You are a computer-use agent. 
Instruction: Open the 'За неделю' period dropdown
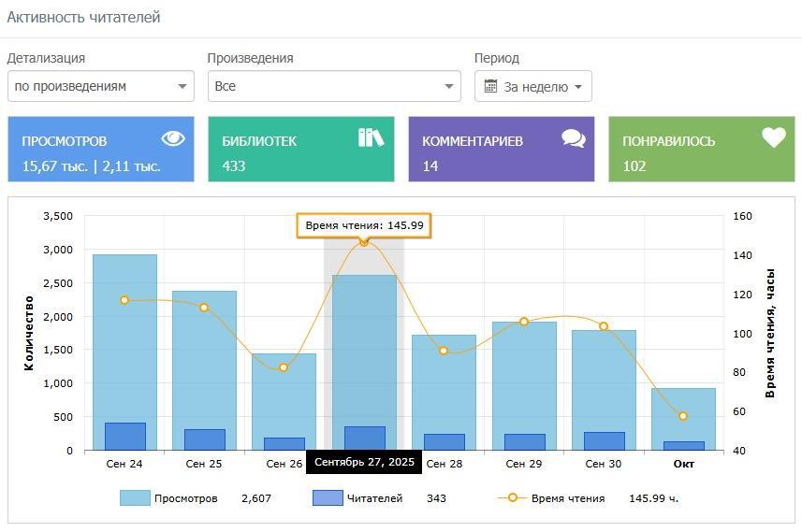pyautogui.click(x=533, y=86)
